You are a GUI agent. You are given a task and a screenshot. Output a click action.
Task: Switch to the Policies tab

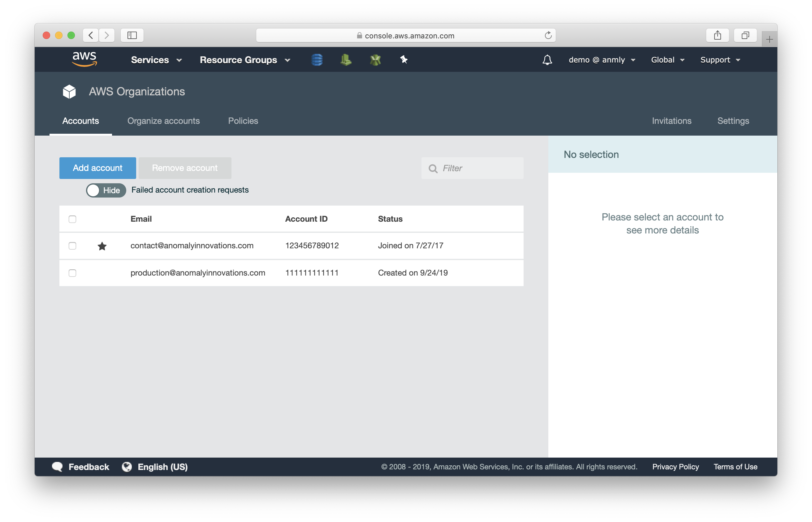click(x=243, y=121)
